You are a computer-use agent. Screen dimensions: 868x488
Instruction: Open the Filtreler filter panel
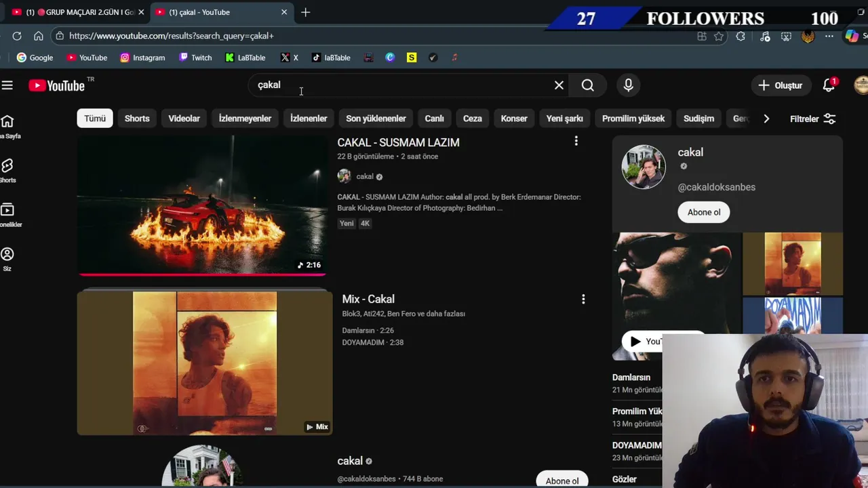[x=812, y=119]
